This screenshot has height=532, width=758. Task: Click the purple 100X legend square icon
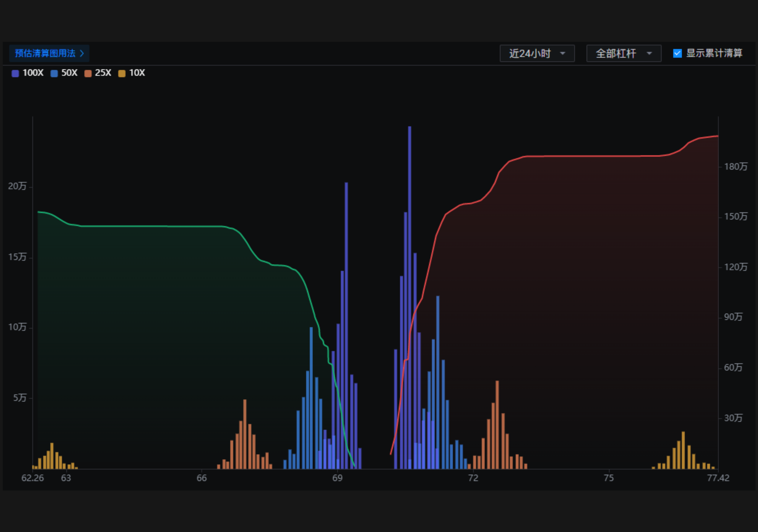click(x=15, y=73)
